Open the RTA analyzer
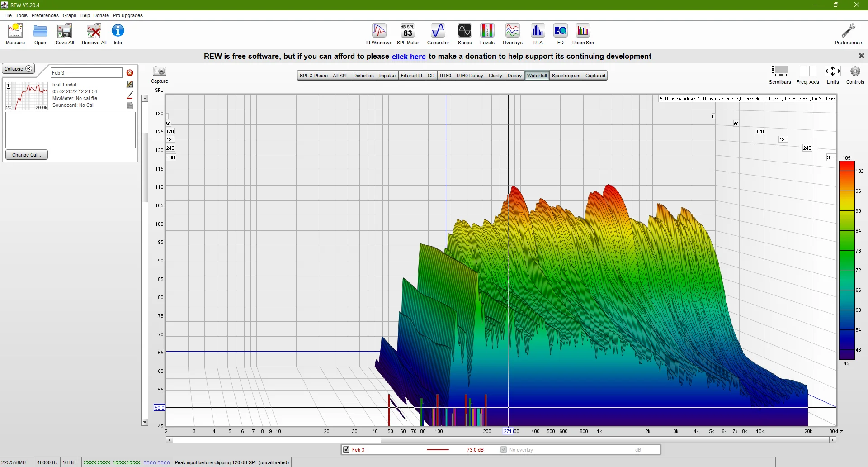Screen dimensions: 868x467 coord(538,34)
